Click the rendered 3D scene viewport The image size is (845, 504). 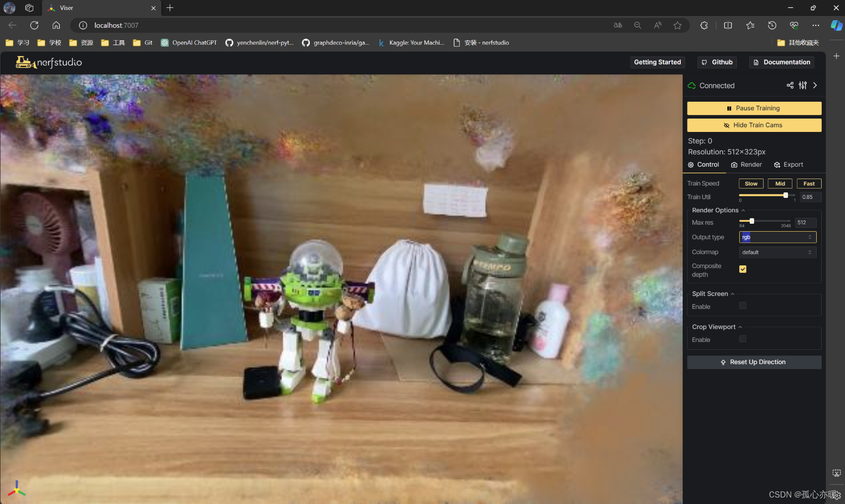(x=342, y=289)
